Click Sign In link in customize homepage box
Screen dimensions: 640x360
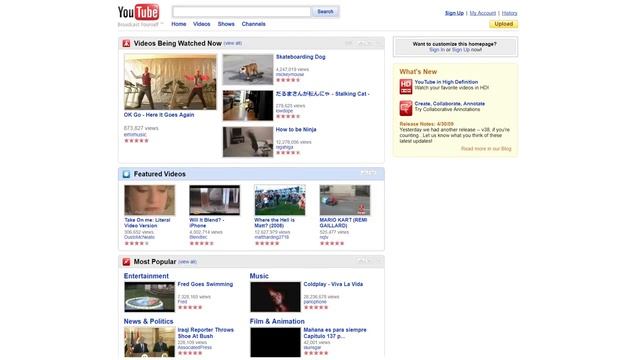436,50
